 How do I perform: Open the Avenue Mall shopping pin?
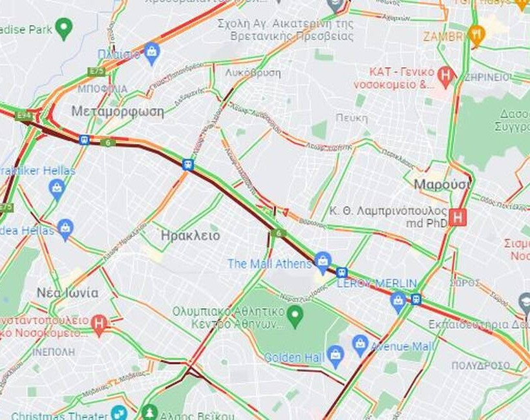(x=360, y=345)
